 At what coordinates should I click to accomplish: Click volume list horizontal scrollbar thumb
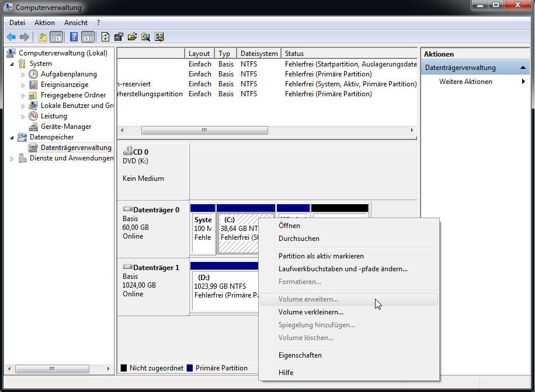204,130
